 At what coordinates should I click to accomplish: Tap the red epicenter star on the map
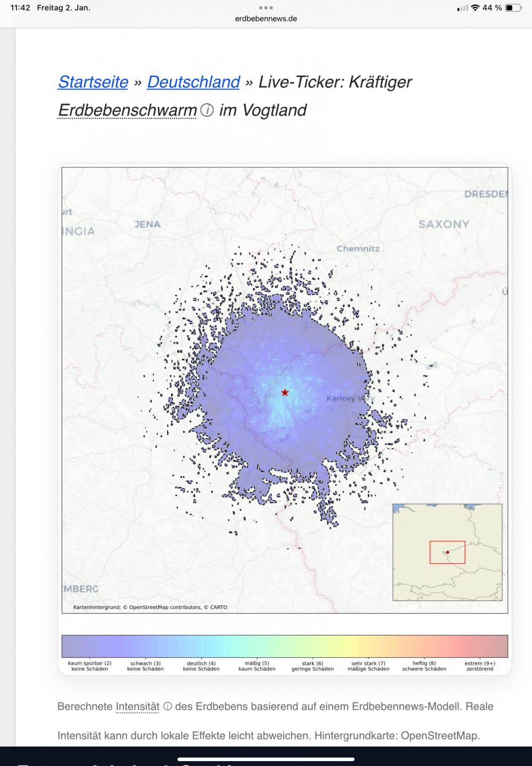pyautogui.click(x=285, y=392)
